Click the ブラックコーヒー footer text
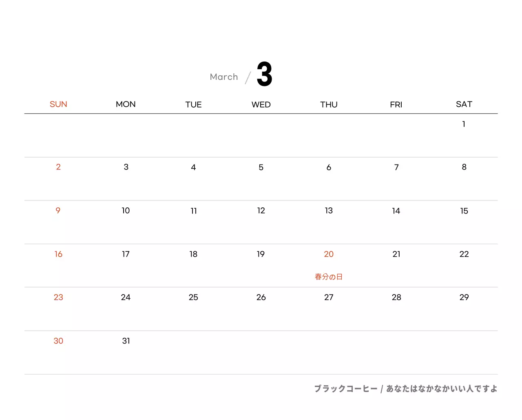Viewport: 522px width, 420px height. click(x=346, y=389)
